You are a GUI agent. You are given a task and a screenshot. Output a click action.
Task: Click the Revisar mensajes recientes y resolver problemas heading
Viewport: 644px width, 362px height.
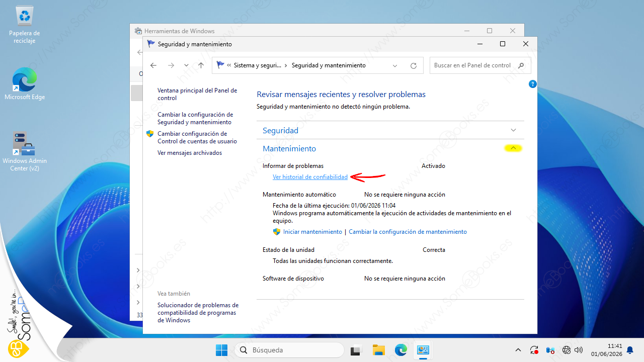click(341, 94)
